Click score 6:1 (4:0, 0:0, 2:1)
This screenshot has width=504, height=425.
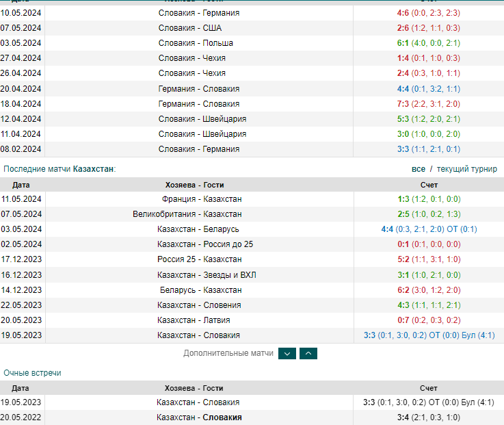tap(429, 43)
